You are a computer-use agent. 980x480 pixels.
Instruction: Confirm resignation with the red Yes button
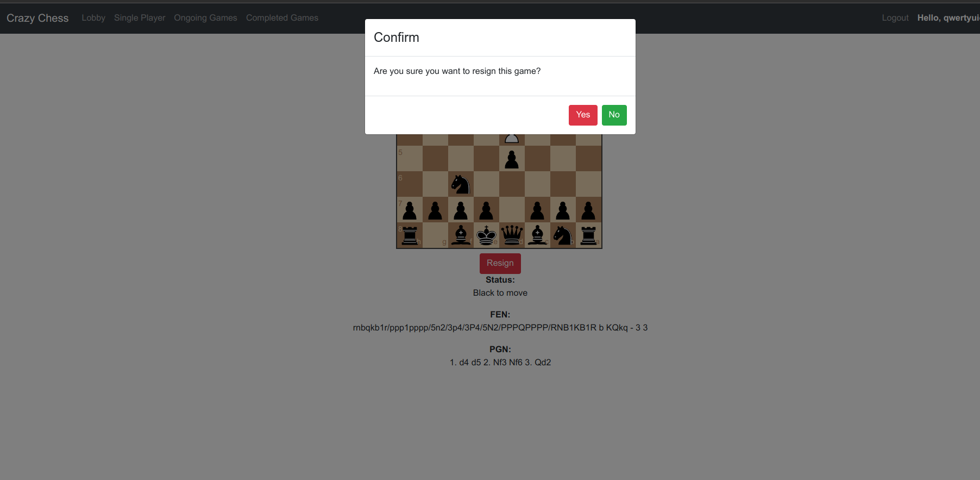pos(583,115)
